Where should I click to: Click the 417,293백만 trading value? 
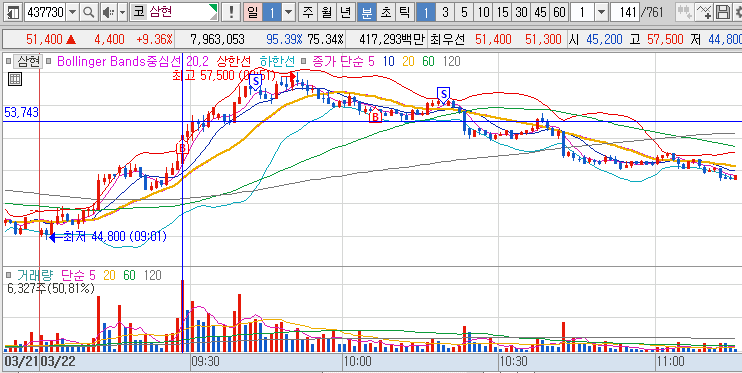[391, 39]
